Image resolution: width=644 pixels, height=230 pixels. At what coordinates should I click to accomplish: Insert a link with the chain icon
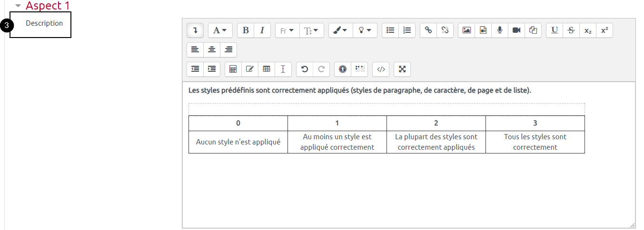428,30
